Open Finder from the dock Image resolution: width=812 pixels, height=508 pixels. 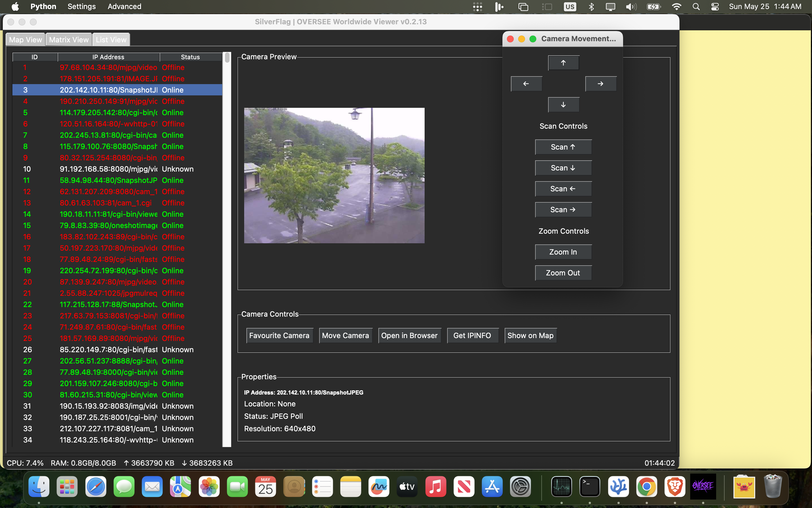[39, 487]
